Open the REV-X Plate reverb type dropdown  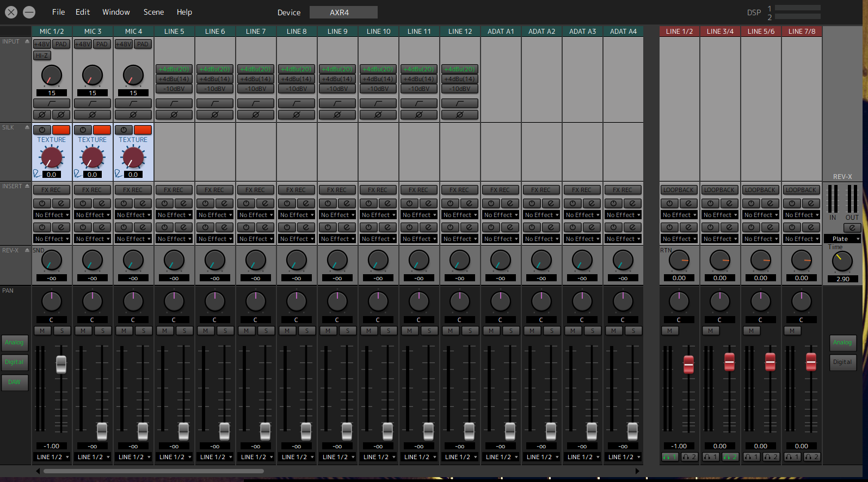pos(842,239)
